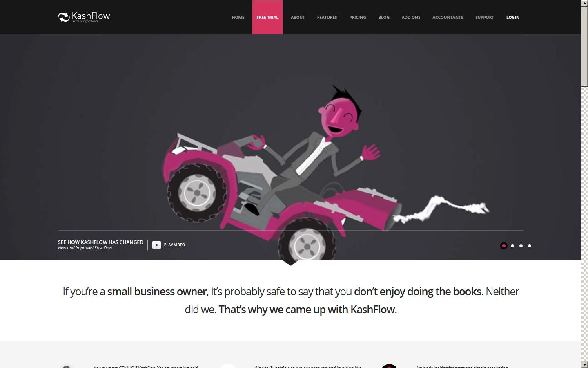Go to the About page

pyautogui.click(x=298, y=17)
